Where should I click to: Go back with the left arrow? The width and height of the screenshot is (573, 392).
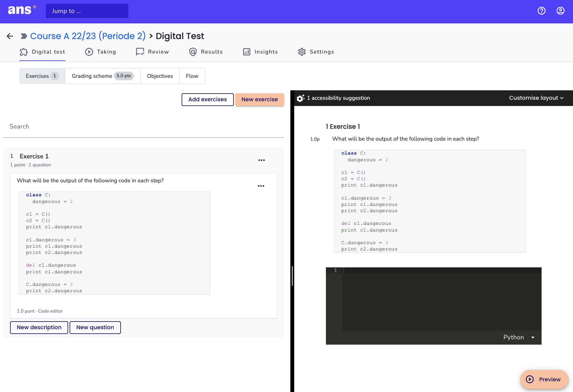pos(10,36)
